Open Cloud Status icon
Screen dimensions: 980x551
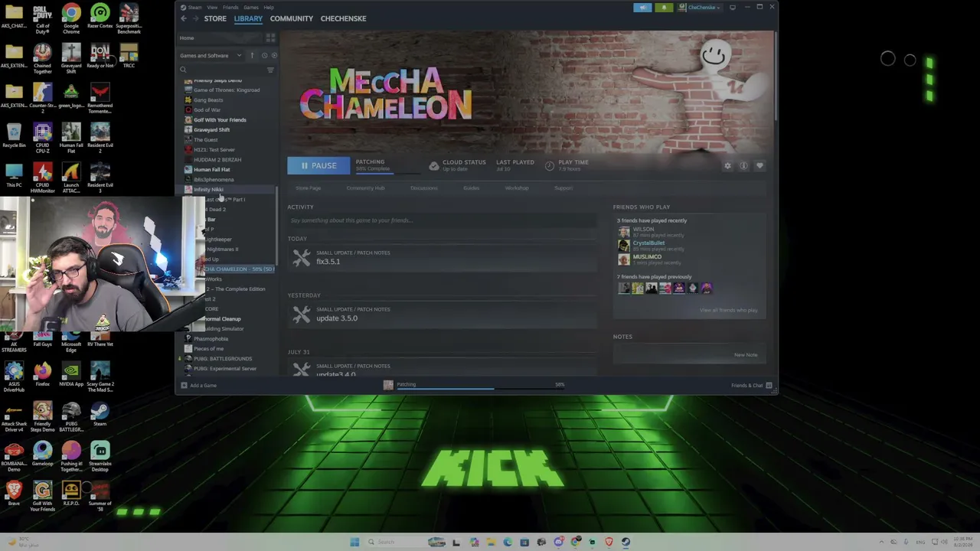point(434,165)
